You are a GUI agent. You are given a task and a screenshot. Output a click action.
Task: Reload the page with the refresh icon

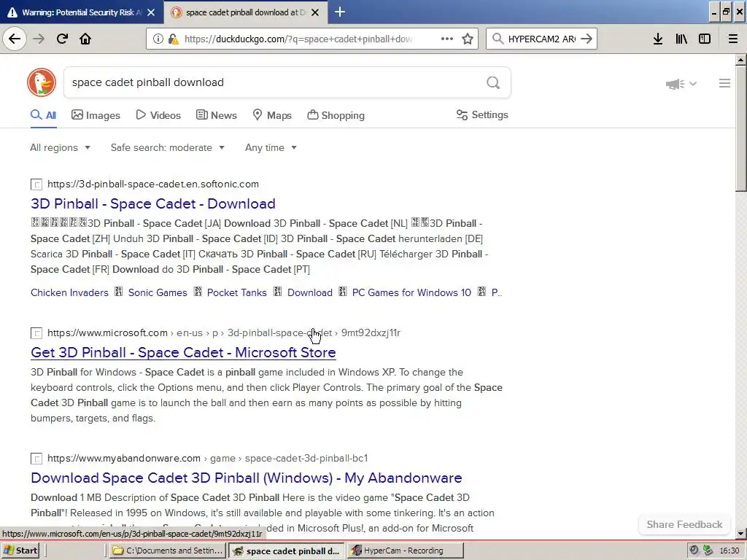pyautogui.click(x=62, y=39)
